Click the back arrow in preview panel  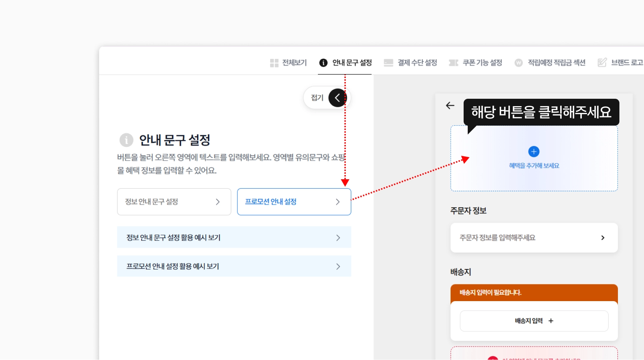tap(450, 105)
